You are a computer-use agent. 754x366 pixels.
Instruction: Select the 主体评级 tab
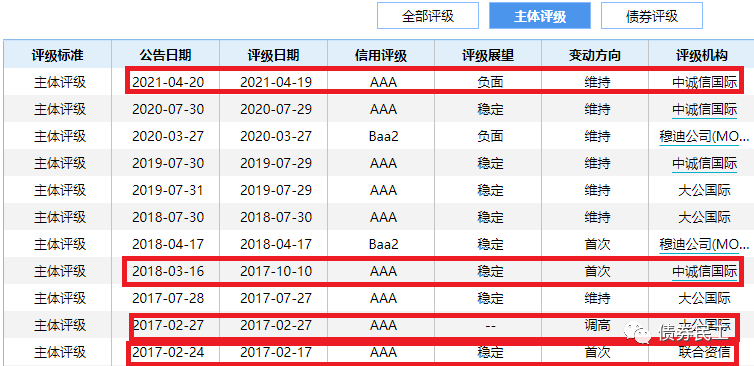tap(540, 16)
